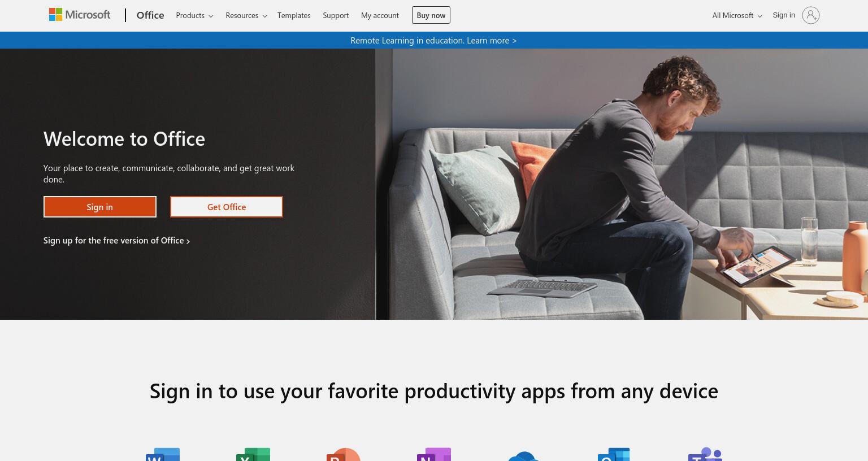Go to the Office home link
Image resolution: width=868 pixels, height=461 pixels.
click(150, 15)
